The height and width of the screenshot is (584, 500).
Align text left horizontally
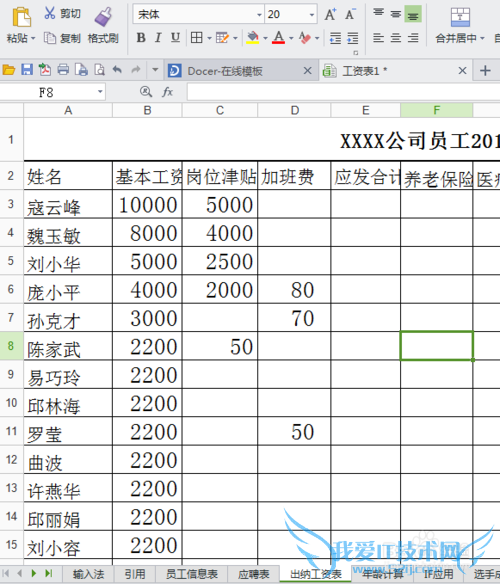[379, 38]
